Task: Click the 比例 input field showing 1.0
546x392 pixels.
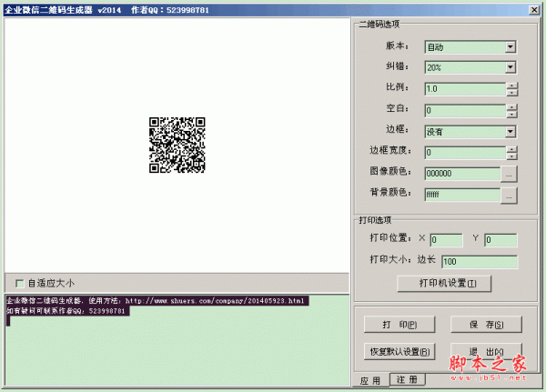Action: coord(465,89)
